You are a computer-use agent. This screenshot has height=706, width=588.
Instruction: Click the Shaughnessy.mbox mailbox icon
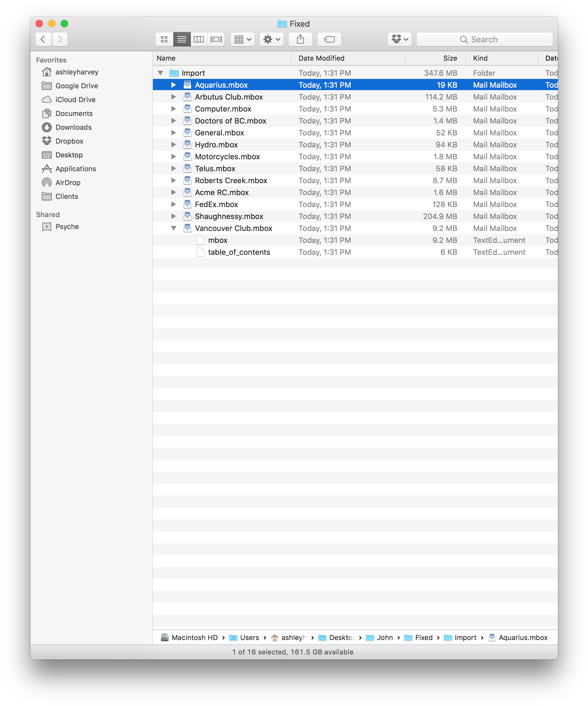click(187, 216)
